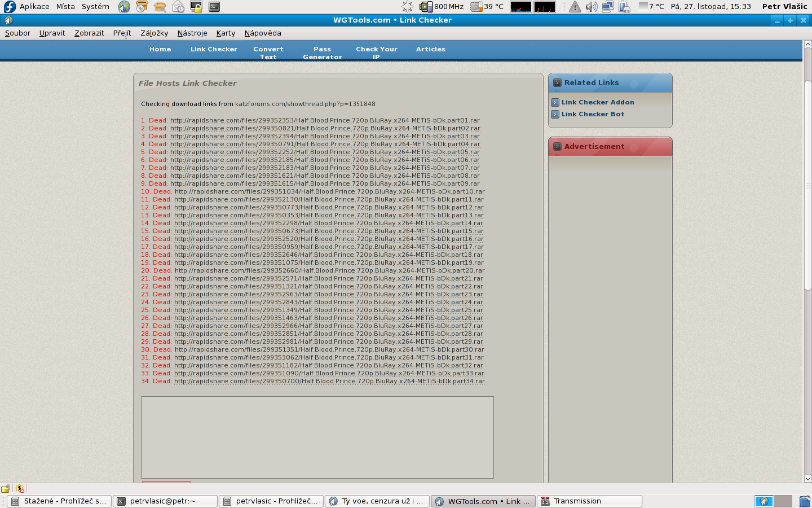This screenshot has height=508, width=812.
Task: Click the CPU frequency chip icon
Action: tap(426, 7)
